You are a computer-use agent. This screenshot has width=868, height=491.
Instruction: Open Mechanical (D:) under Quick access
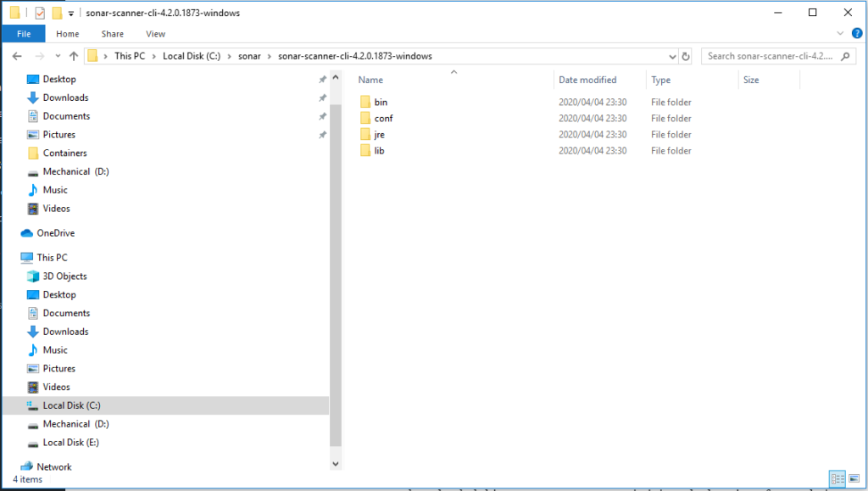point(75,171)
